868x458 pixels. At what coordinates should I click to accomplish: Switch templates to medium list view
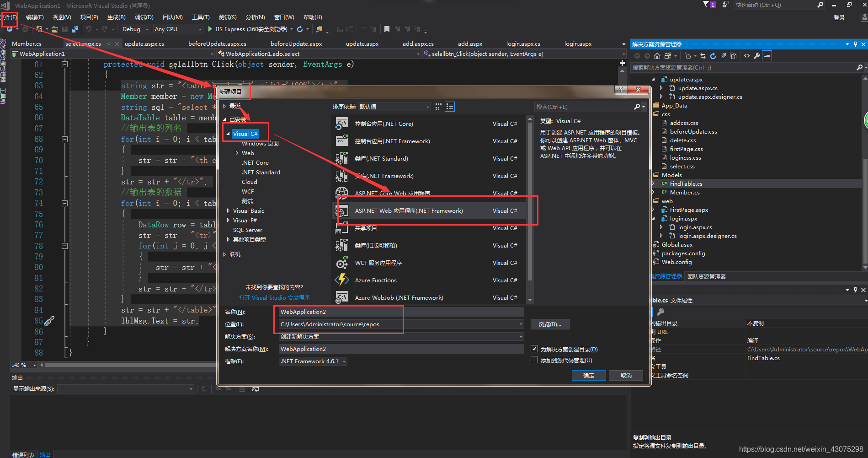450,107
